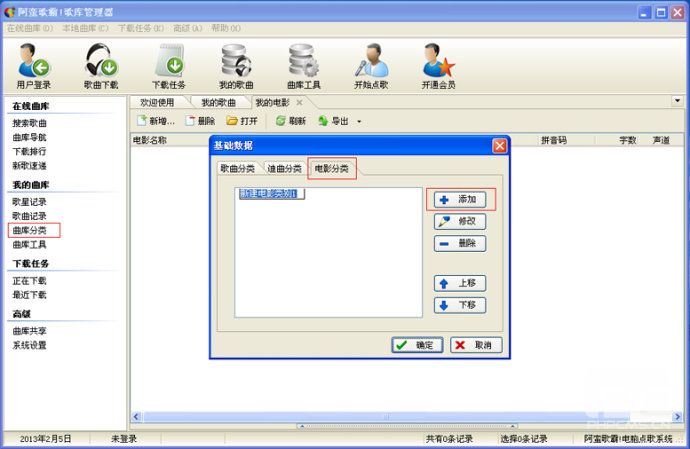Screen dimensions: 690x449
Task: Click 新增 new item toolbar button
Action: coord(156,121)
